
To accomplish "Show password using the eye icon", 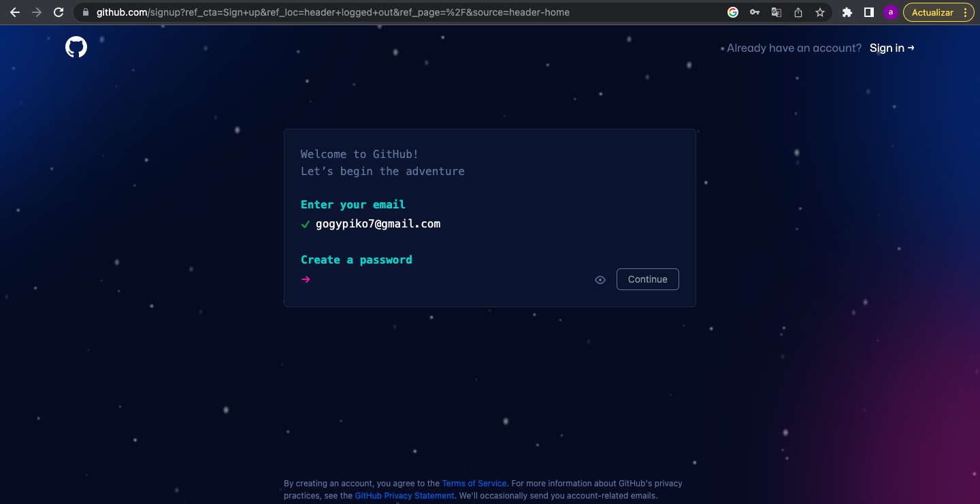I will (600, 279).
